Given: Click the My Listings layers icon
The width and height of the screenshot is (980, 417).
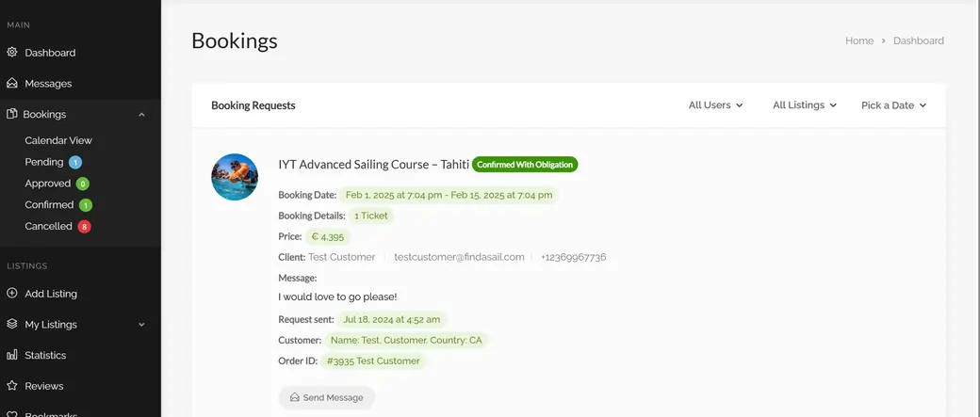Looking at the screenshot, I should (12, 325).
